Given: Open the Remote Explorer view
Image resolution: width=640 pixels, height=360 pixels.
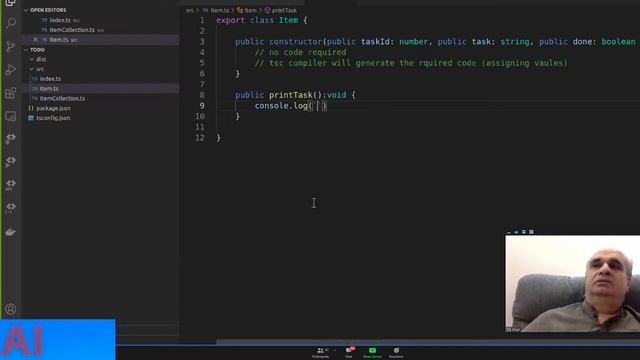Looking at the screenshot, I should 11,116.
